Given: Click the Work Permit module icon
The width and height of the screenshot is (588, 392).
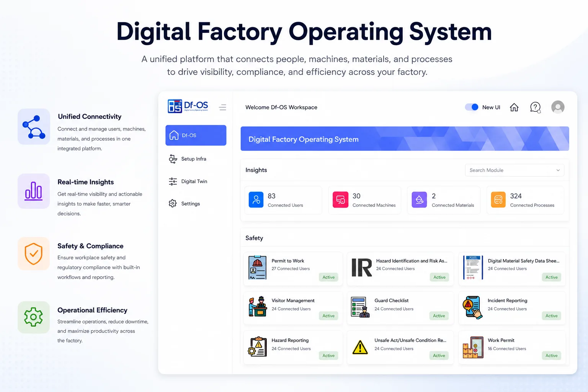Looking at the screenshot, I should coord(473,347).
